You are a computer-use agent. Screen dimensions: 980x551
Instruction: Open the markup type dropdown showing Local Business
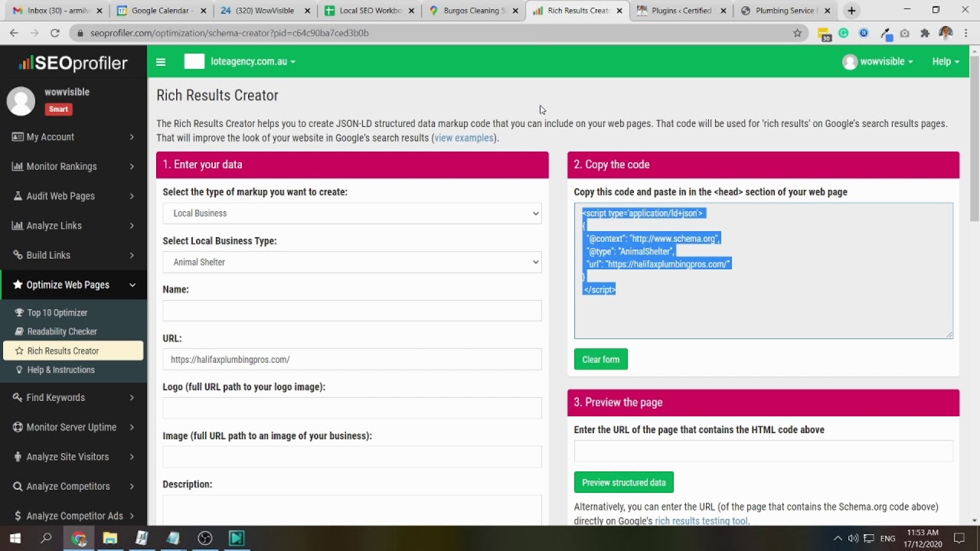(352, 214)
